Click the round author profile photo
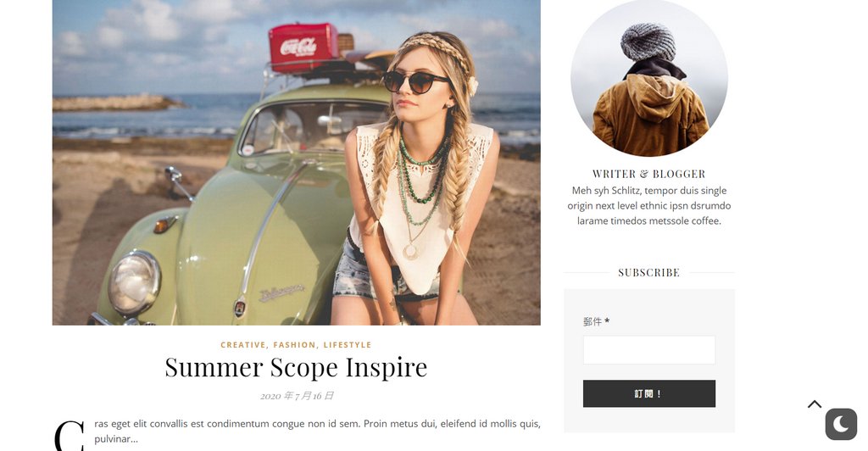 tap(648, 77)
